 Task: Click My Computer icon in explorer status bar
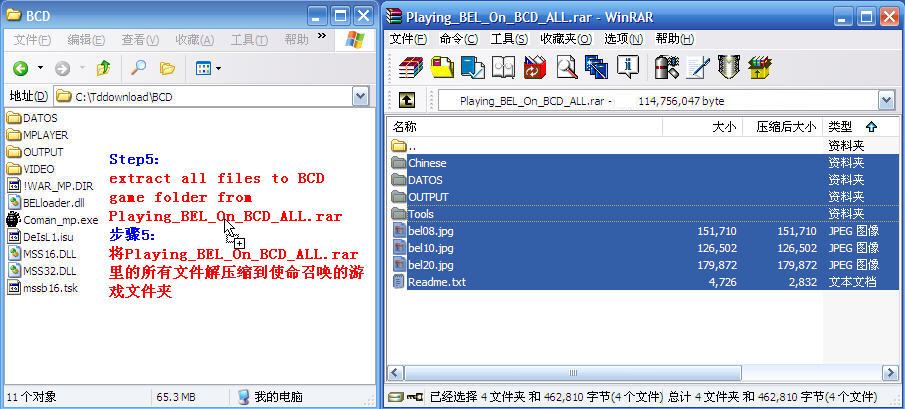(244, 397)
